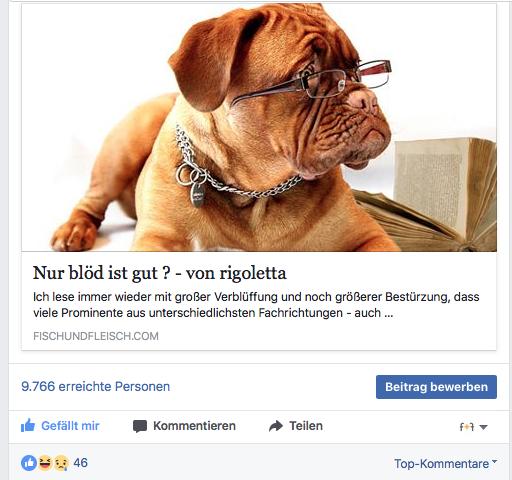Click the sad crying reaction emoji
Screen dimensions: 512x480
tap(61, 463)
